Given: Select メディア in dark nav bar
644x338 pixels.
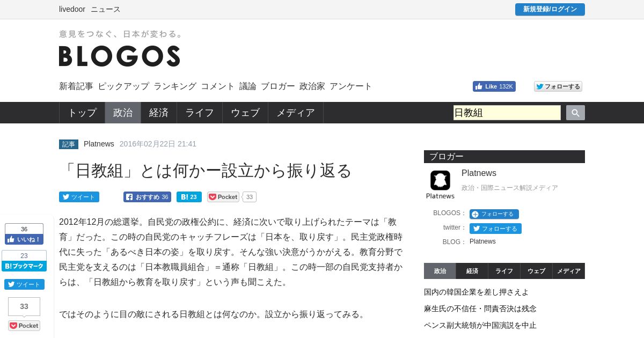Looking at the screenshot, I should 296,113.
